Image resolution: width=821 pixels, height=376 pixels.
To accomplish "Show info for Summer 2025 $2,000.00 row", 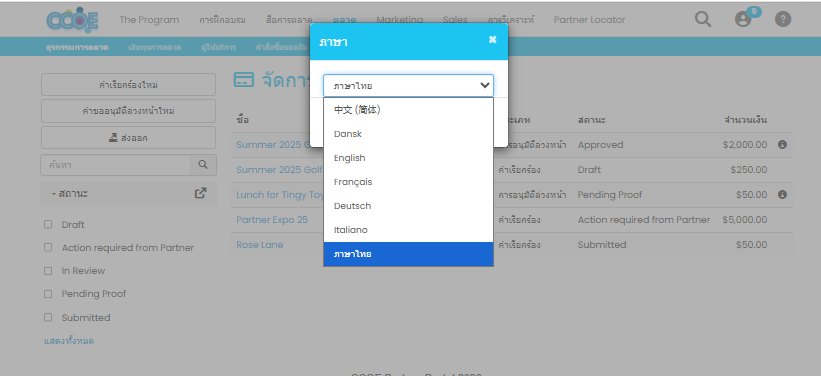I will (x=782, y=145).
